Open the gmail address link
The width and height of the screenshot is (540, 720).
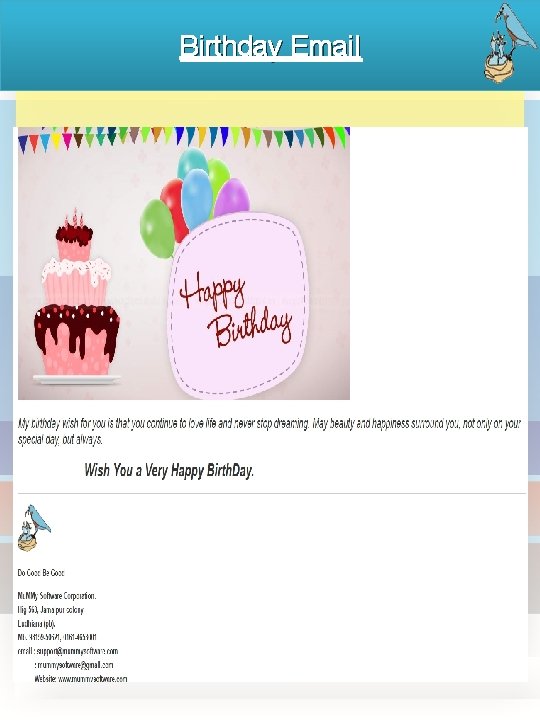75,664
